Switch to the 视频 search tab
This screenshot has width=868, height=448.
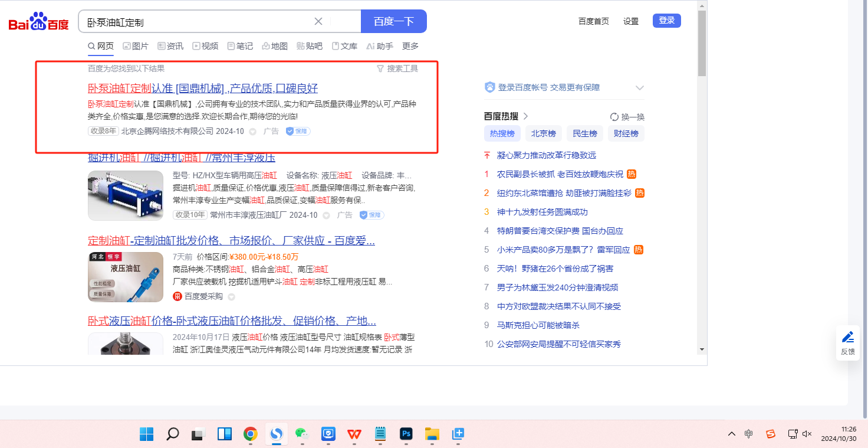point(205,46)
